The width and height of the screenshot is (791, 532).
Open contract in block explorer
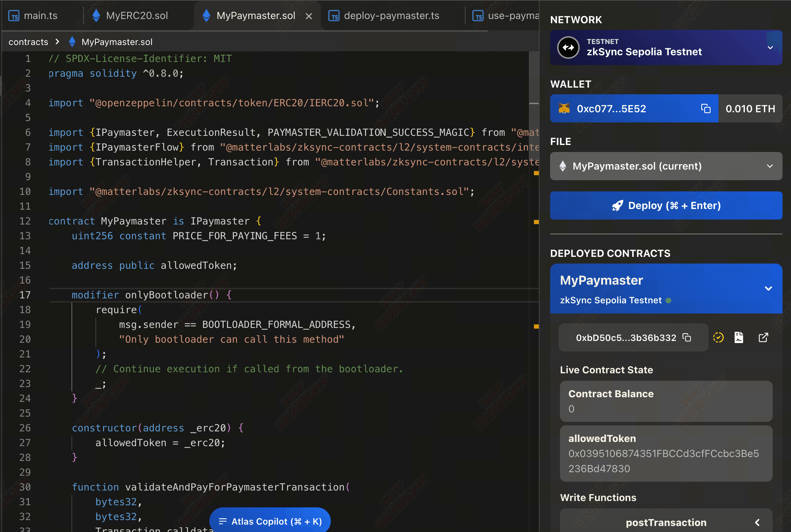763,338
